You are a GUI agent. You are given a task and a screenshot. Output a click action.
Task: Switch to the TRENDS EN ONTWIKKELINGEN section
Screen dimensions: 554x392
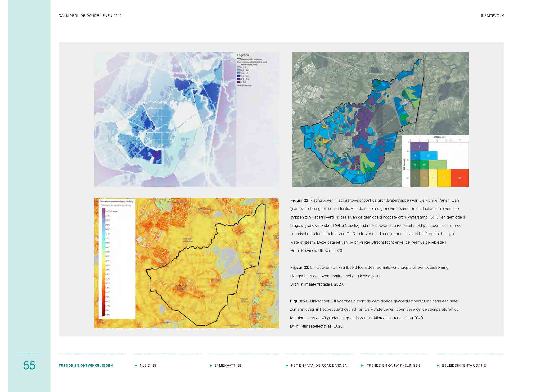point(394,366)
